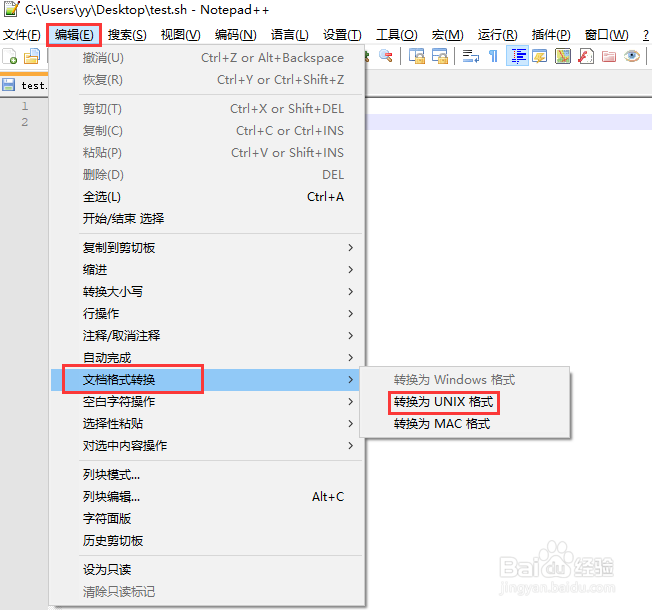Expand the 转换大小写 submenu
The height and width of the screenshot is (610, 652).
click(x=208, y=292)
